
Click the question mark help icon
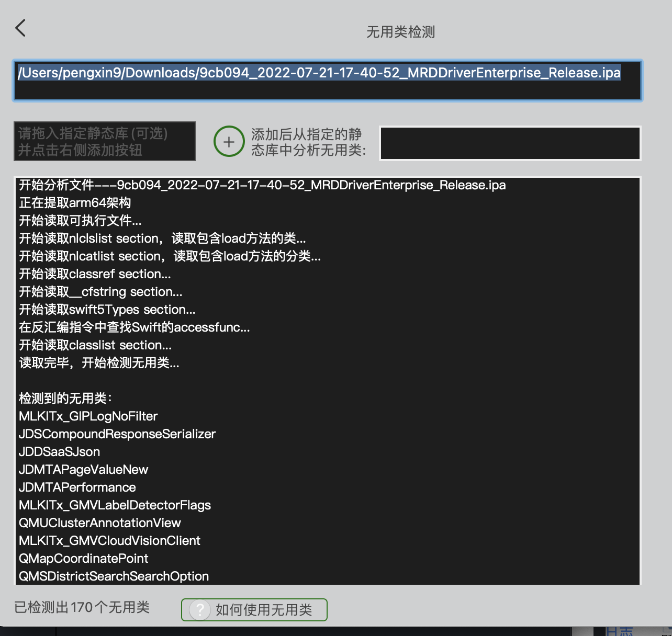200,610
